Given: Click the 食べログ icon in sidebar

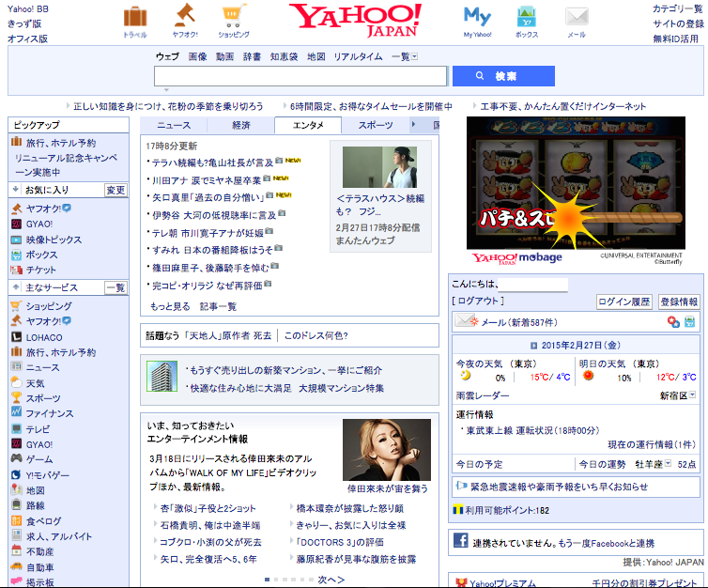Looking at the screenshot, I should 16,520.
